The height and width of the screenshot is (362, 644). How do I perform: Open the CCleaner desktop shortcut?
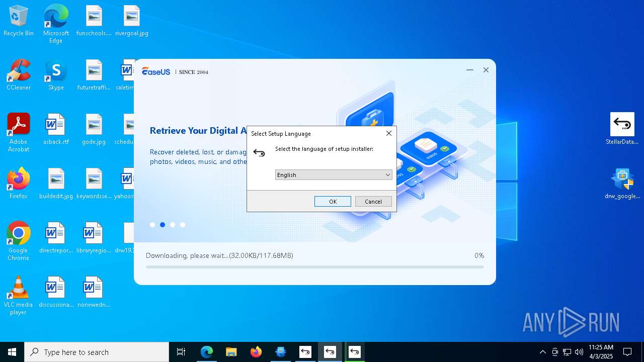[19, 75]
